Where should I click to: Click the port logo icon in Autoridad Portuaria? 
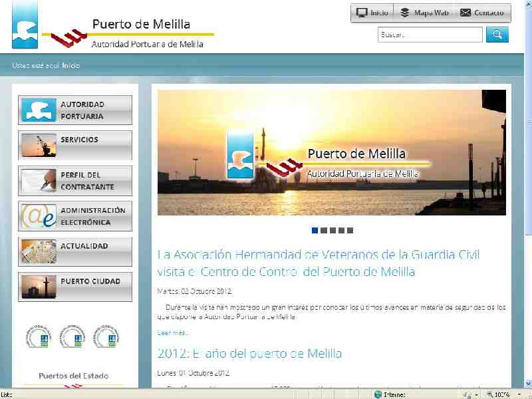[39, 110]
